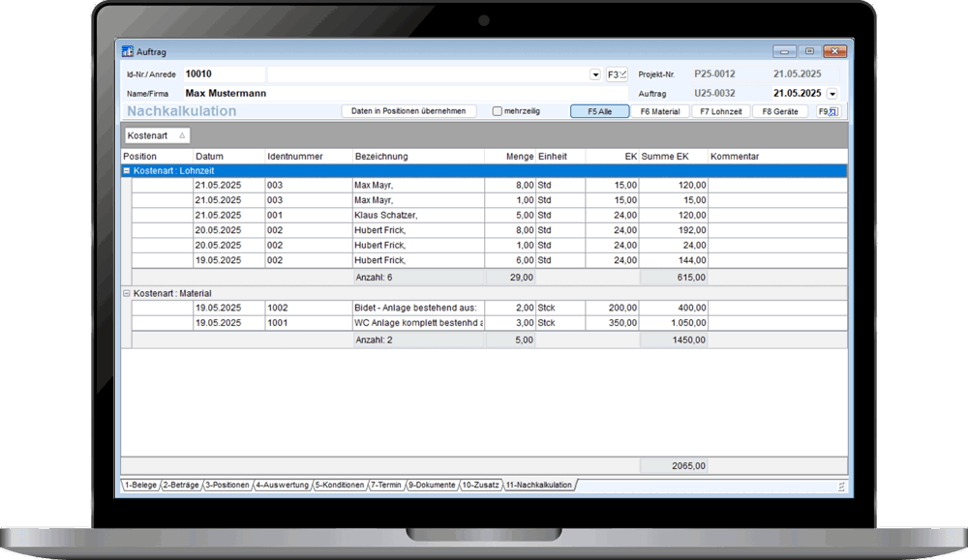Open the Anrede dropdown arrow
Image resolution: width=968 pixels, height=560 pixels.
(595, 74)
